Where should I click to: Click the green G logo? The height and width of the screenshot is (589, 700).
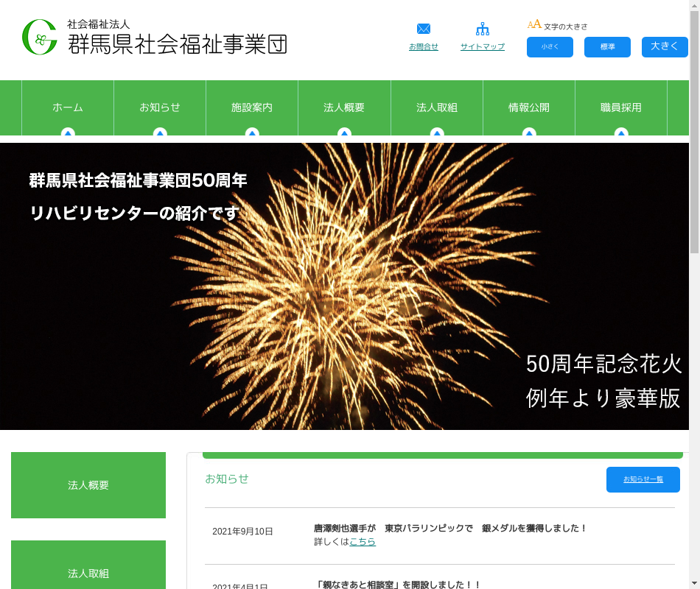[x=40, y=37]
